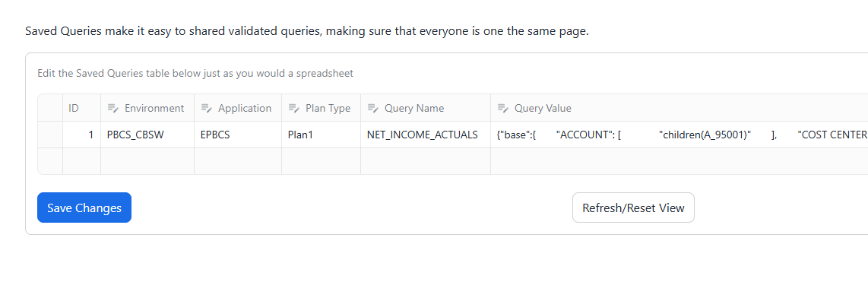Select the ID cell showing 1
Viewport: 868px width, 282px height.
[82, 135]
